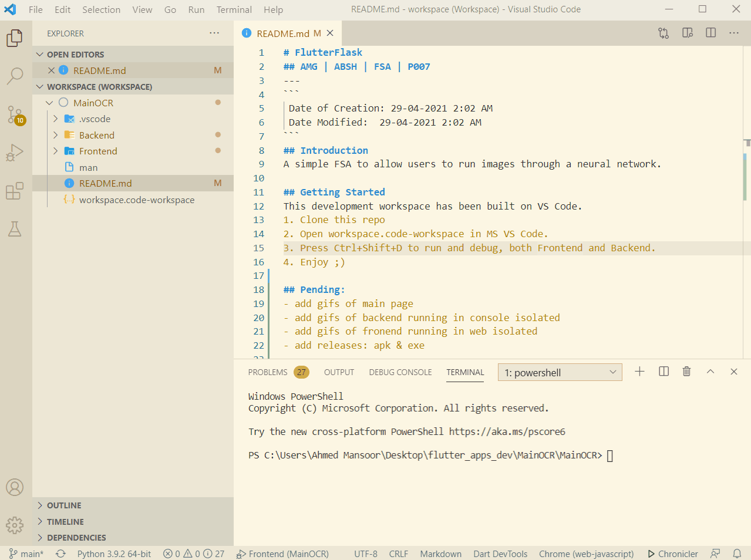Viewport: 751px width, 560px height.
Task: Maximize the panel size with chevron up
Action: pos(710,372)
